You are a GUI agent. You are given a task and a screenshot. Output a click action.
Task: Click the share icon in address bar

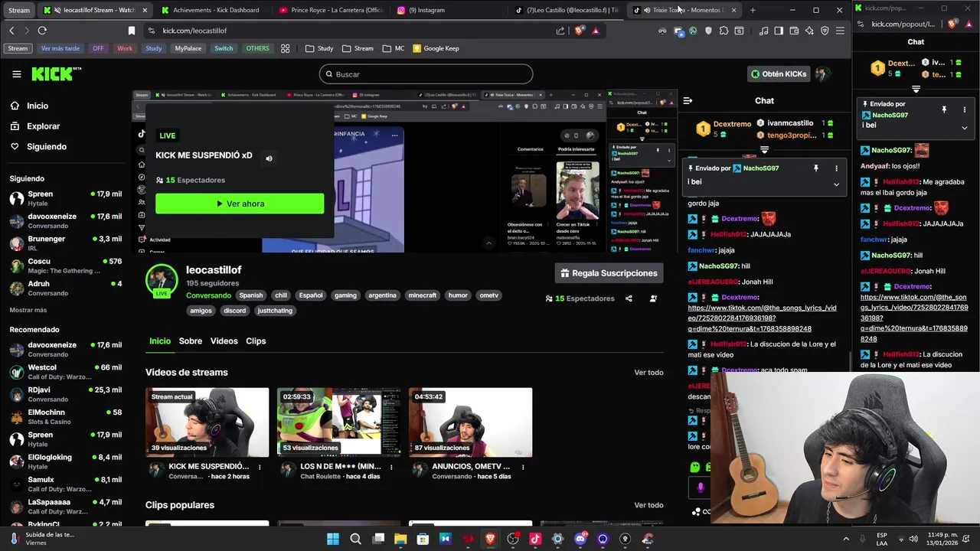[x=560, y=31]
